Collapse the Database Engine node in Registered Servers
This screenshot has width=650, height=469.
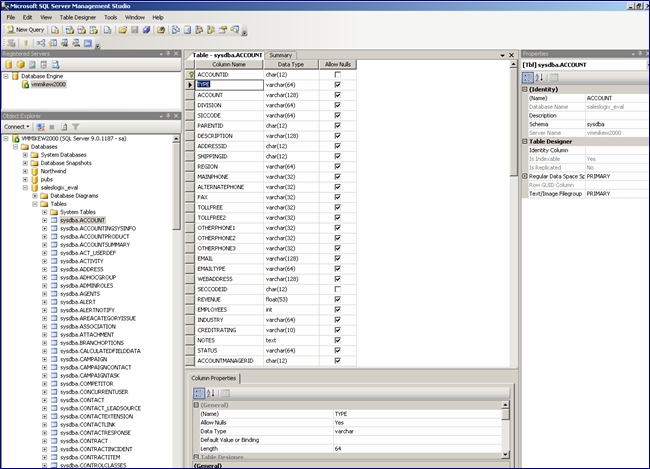[6, 76]
